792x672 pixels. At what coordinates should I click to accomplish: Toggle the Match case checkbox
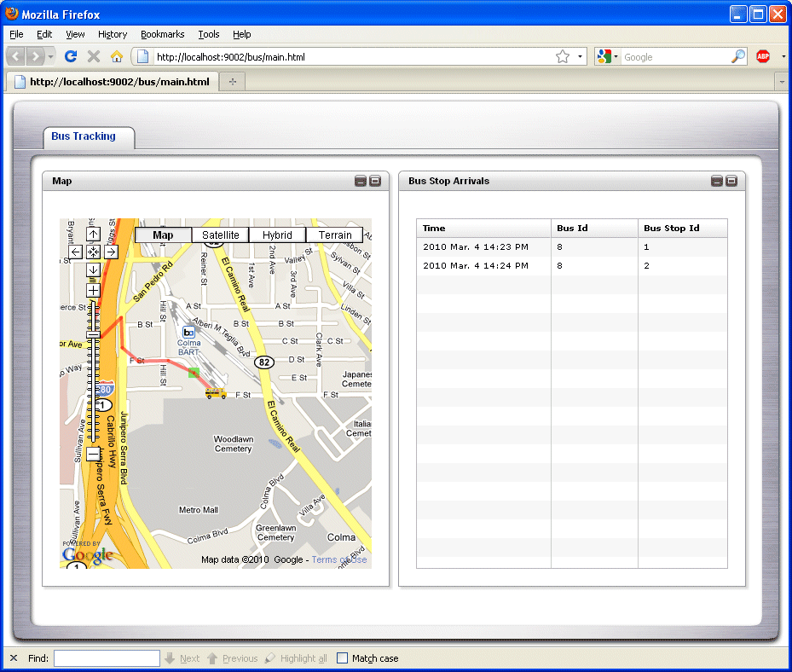[342, 658]
